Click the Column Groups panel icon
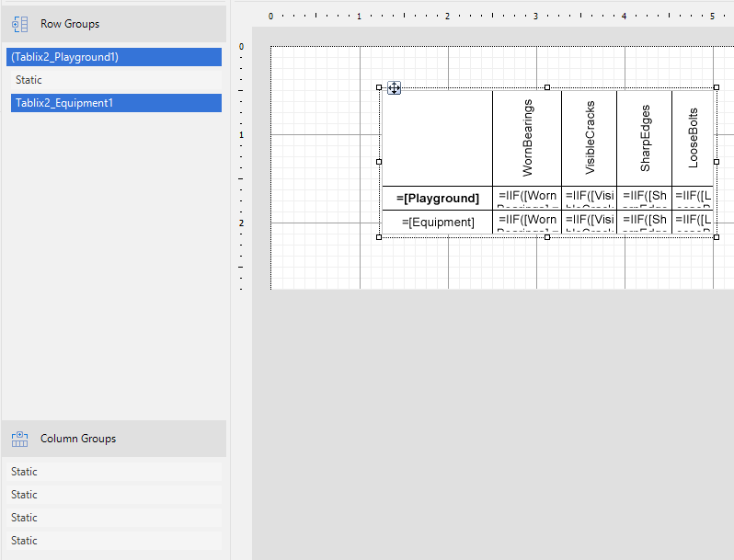734x560 pixels. (19, 439)
